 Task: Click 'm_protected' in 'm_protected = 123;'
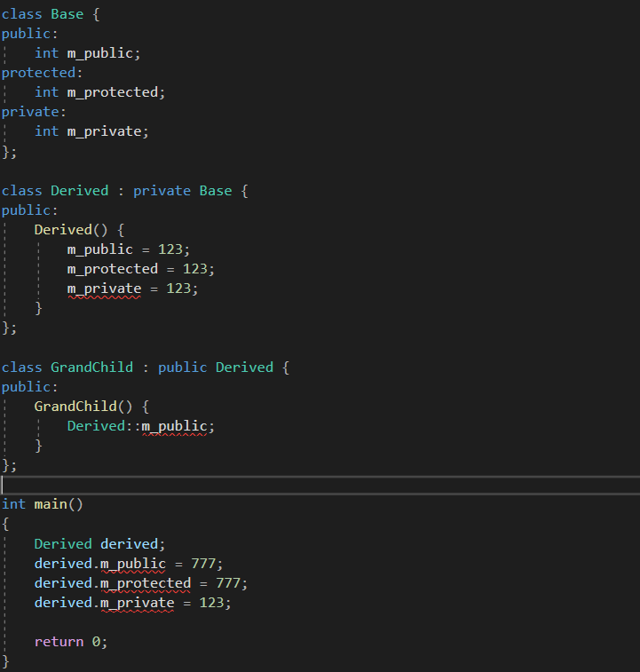tap(113, 269)
